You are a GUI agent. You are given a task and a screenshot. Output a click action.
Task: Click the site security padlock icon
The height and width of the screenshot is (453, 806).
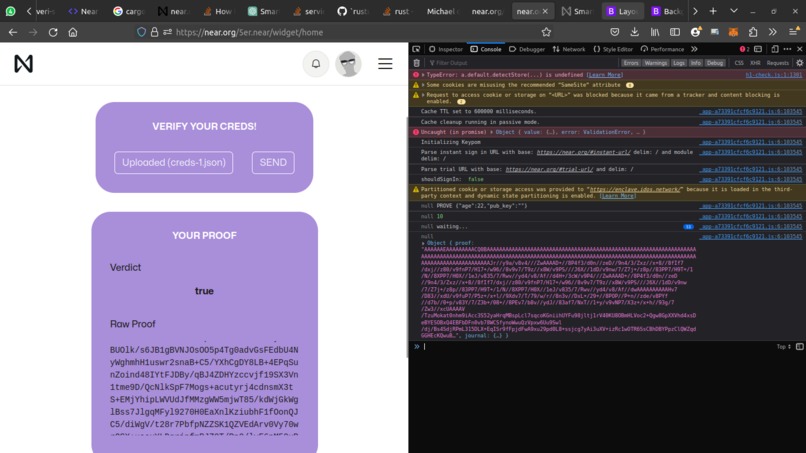coord(154,32)
